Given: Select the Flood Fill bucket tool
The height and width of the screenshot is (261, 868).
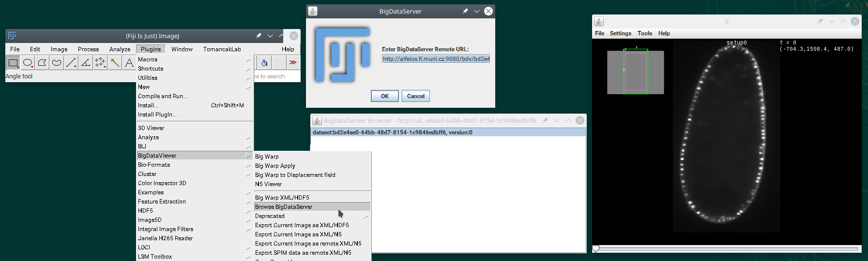Looking at the screenshot, I should click(264, 62).
